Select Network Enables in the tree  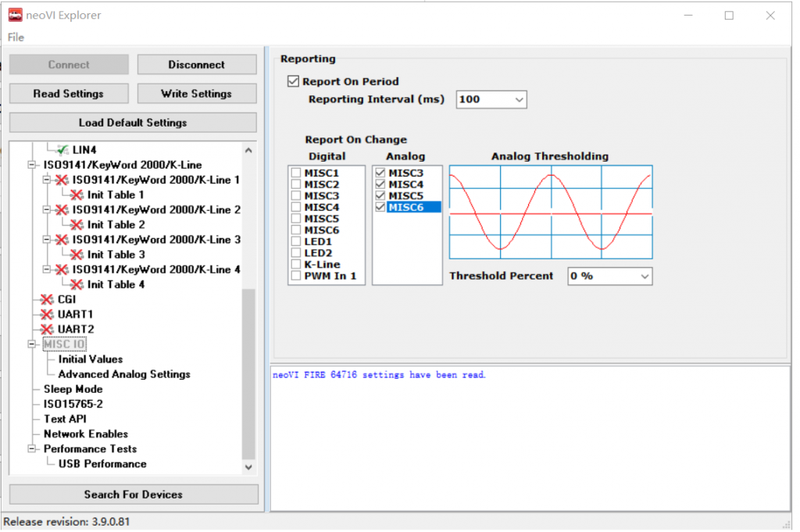(x=86, y=434)
